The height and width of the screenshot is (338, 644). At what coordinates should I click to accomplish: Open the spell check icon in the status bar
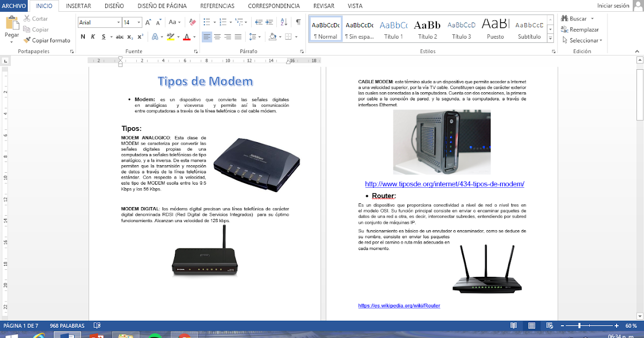(x=97, y=325)
